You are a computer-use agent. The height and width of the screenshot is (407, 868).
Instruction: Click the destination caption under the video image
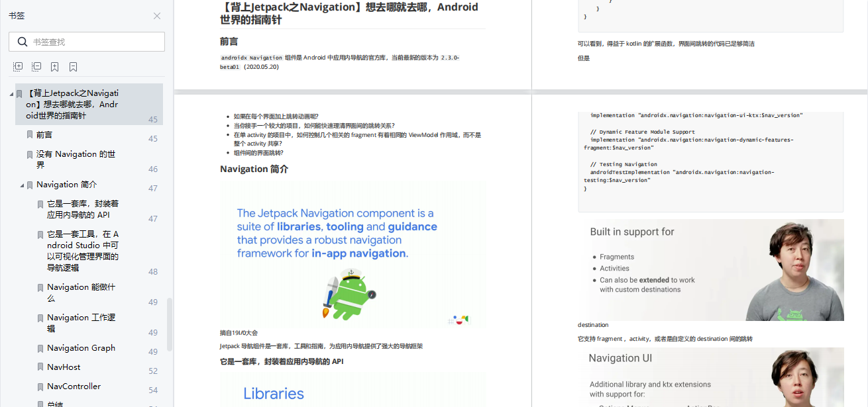(x=593, y=325)
